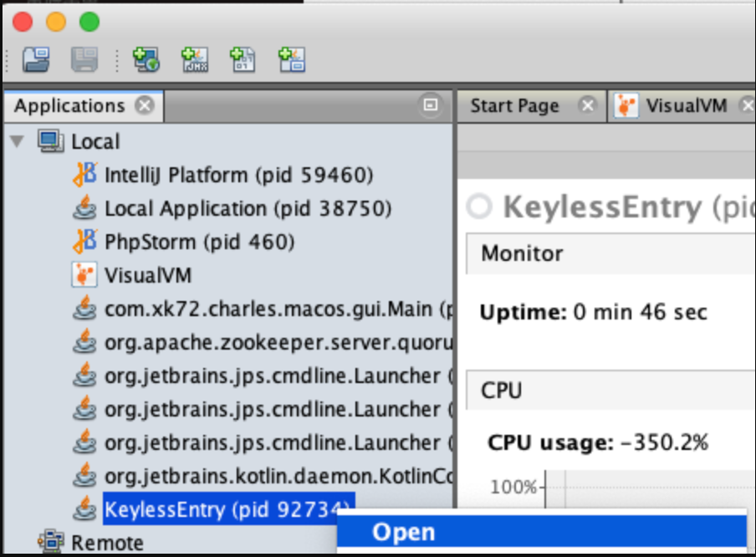Click the Load snapshot folder icon
Viewport: 756px width, 557px height.
pos(36,60)
